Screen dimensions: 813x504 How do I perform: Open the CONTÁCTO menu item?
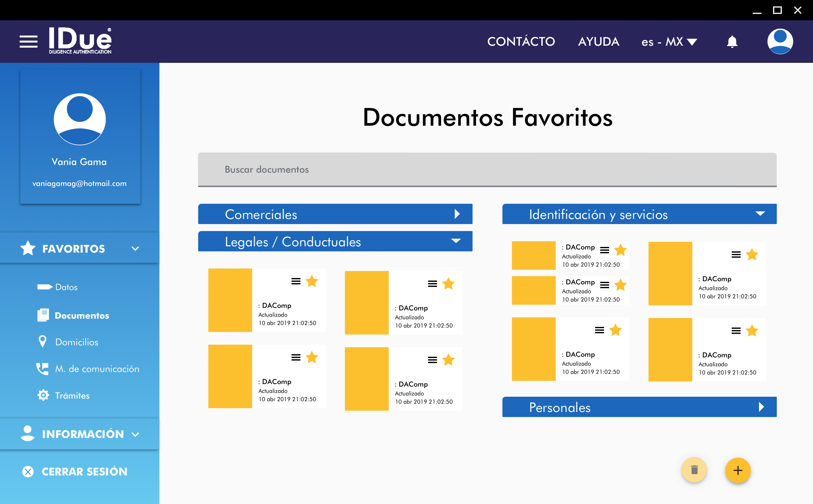point(521,42)
